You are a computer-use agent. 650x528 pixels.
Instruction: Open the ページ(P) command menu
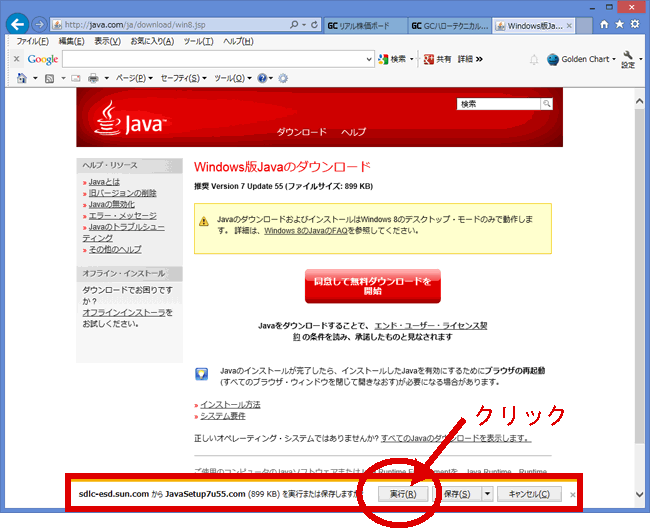click(134, 78)
